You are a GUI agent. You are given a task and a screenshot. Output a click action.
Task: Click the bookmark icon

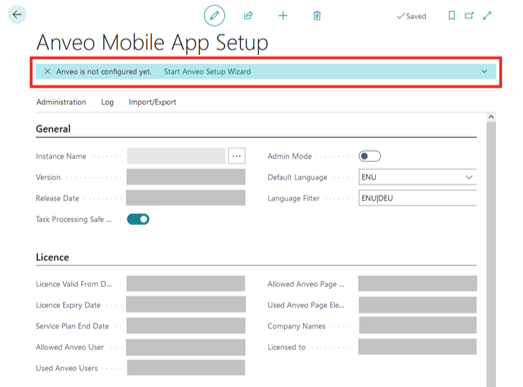point(452,15)
